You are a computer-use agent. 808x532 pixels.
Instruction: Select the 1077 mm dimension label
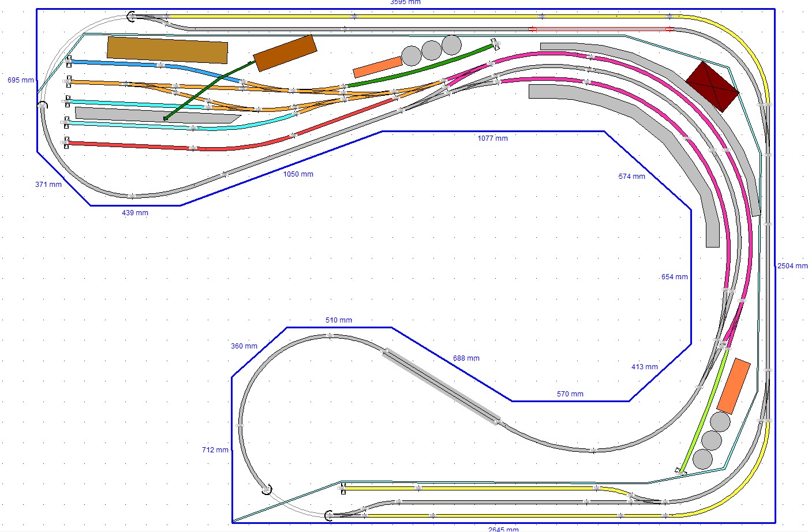493,138
